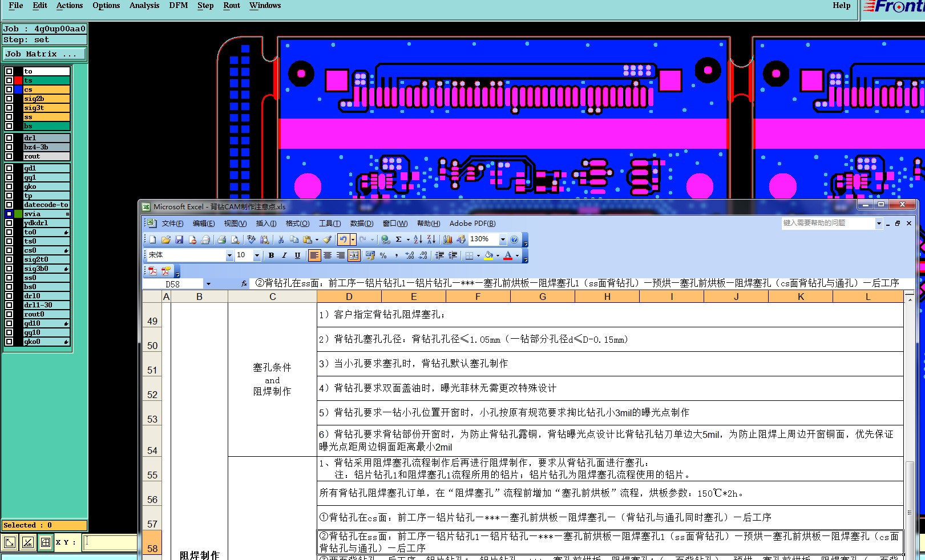The height and width of the screenshot is (560, 925).
Task: Toggle the checkbox for layer 'to'
Action: tap(9, 71)
